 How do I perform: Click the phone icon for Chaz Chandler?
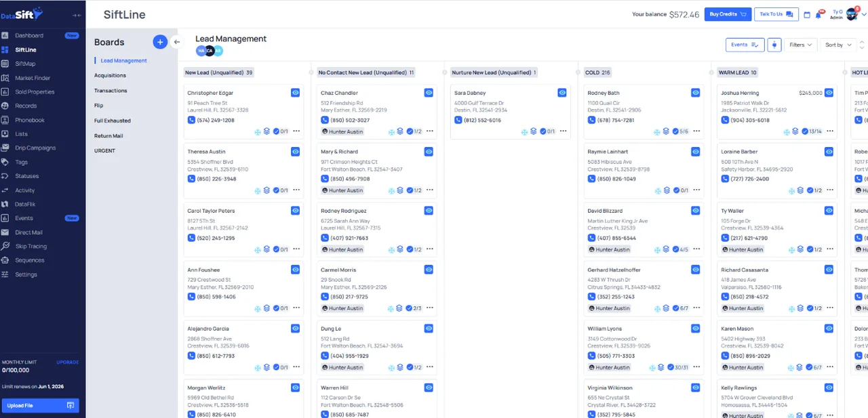click(x=325, y=120)
